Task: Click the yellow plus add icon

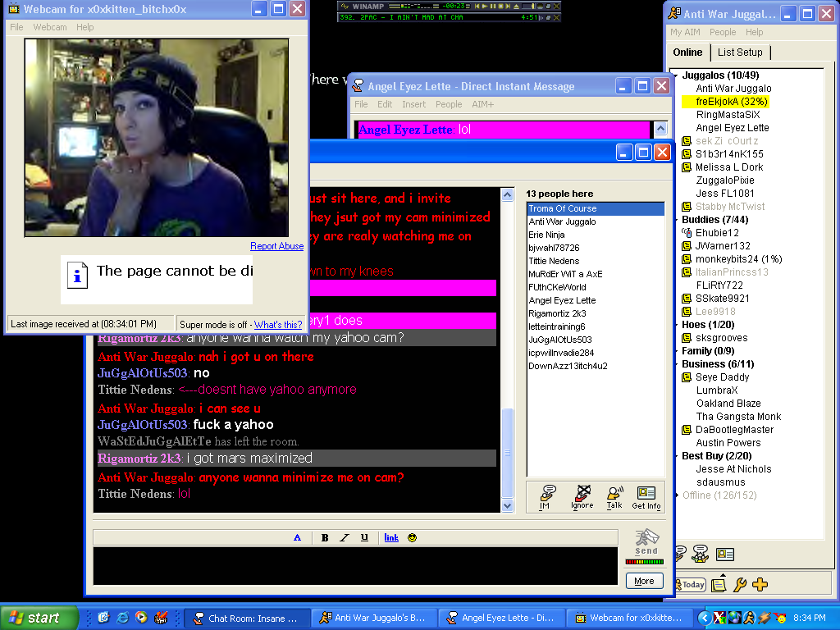Action: point(760,585)
